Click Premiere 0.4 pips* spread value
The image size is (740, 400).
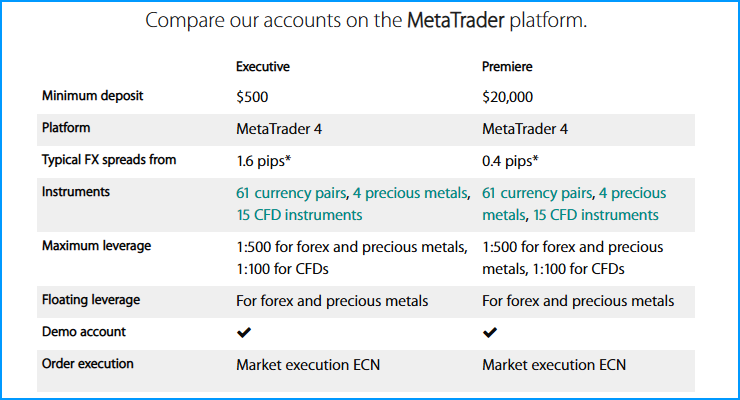pyautogui.click(x=510, y=161)
